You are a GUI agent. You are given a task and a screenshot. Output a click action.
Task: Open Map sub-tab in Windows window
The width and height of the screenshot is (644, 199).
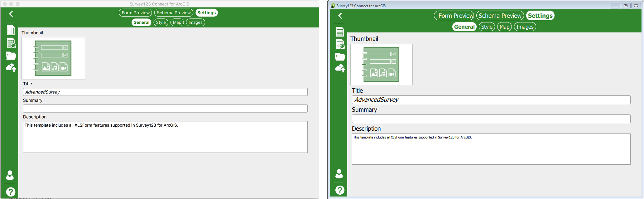coord(504,27)
